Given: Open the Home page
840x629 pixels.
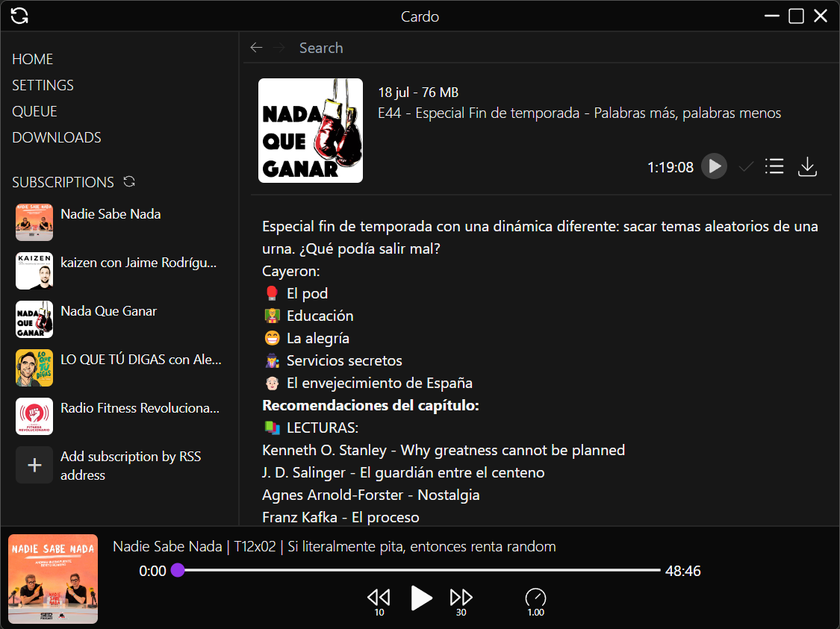Looking at the screenshot, I should click(33, 59).
